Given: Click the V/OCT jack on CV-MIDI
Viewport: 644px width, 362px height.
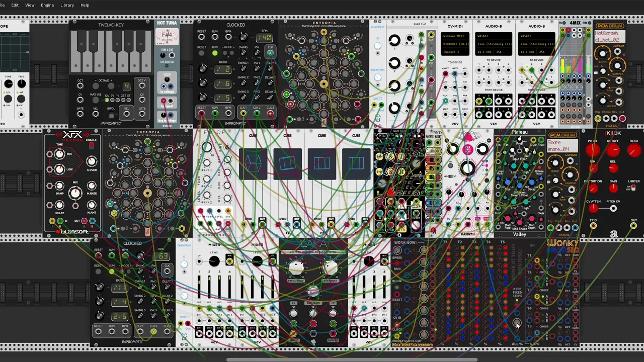Looking at the screenshot, I should point(445,73).
